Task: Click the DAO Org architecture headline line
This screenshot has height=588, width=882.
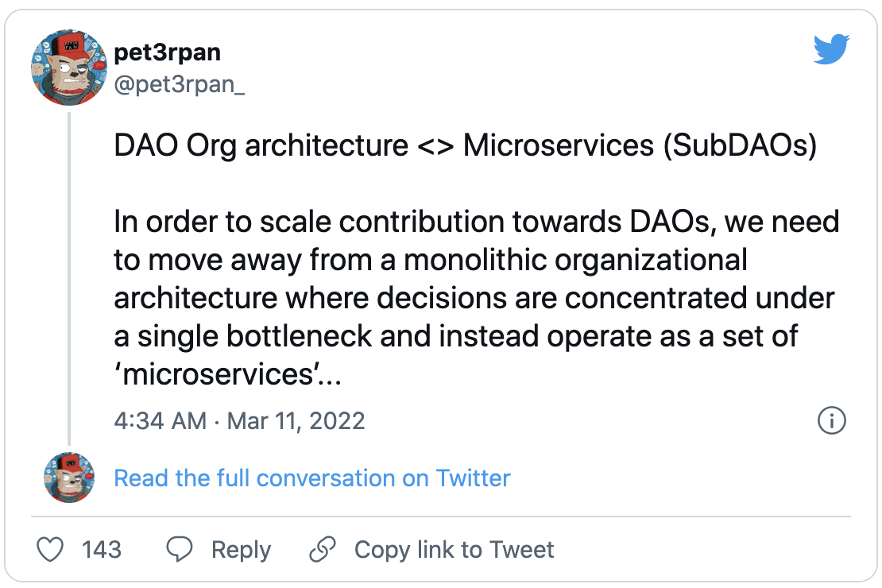Action: point(465,147)
